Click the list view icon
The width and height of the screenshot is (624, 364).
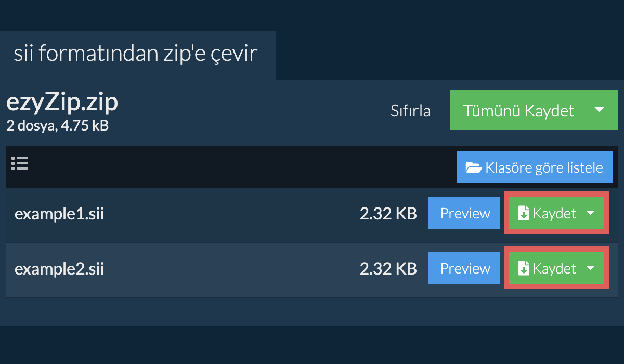[20, 164]
